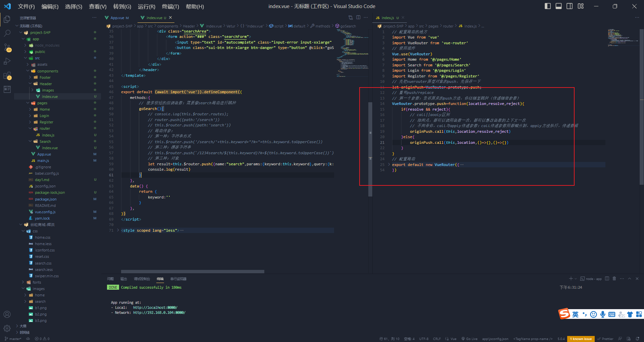Open Explorer panel more actions menu
Screen dimensions: 644x342
(x=95, y=18)
